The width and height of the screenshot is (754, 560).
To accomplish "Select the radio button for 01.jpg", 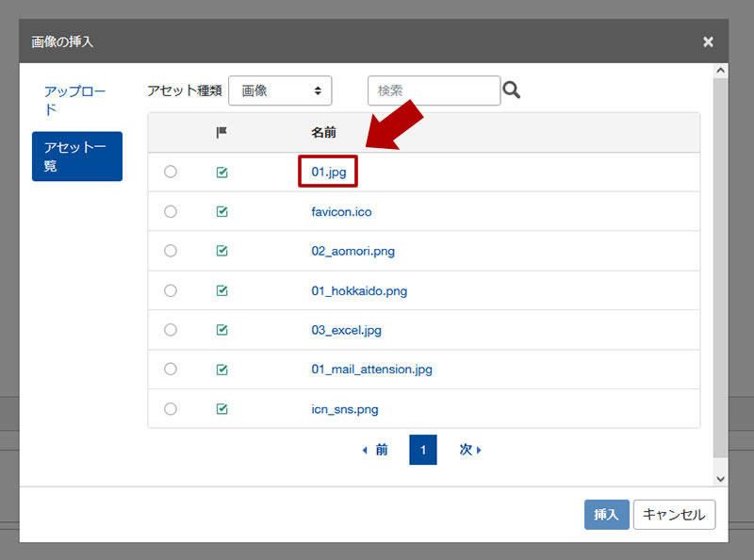I will tap(171, 173).
